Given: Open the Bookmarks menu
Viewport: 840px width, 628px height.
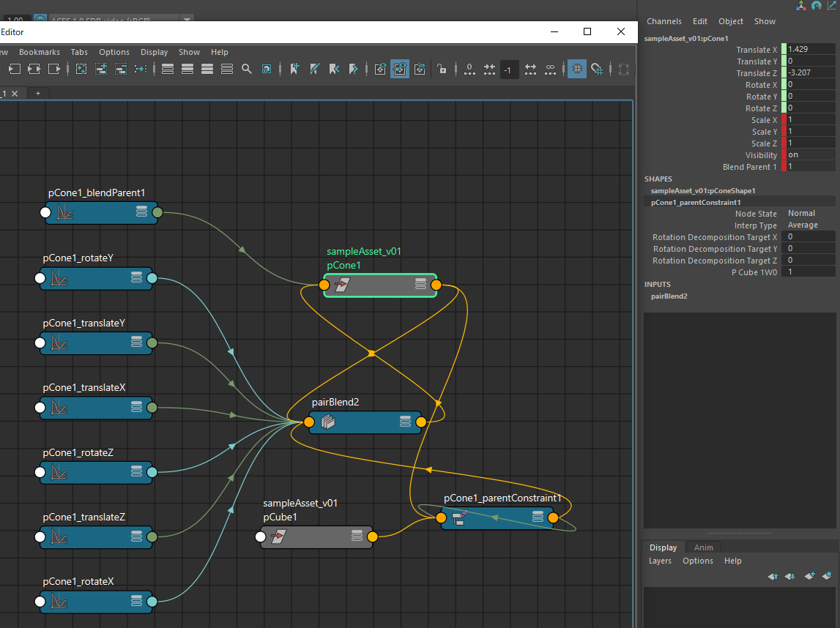Looking at the screenshot, I should [40, 52].
